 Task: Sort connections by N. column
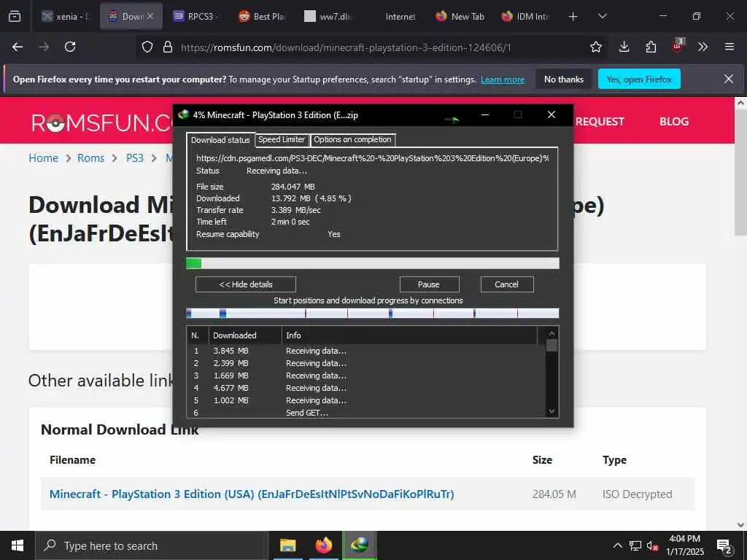(198, 335)
